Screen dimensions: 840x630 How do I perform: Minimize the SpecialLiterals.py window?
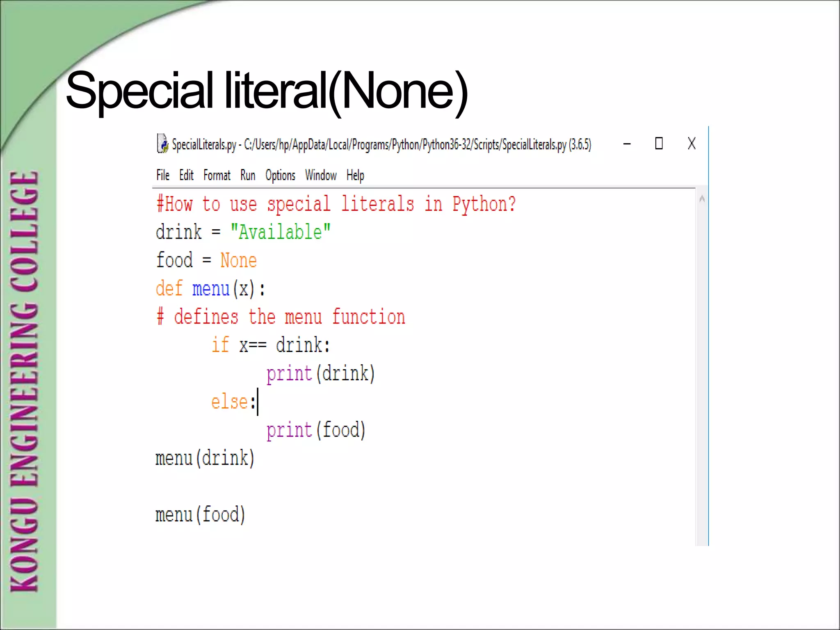tap(627, 144)
